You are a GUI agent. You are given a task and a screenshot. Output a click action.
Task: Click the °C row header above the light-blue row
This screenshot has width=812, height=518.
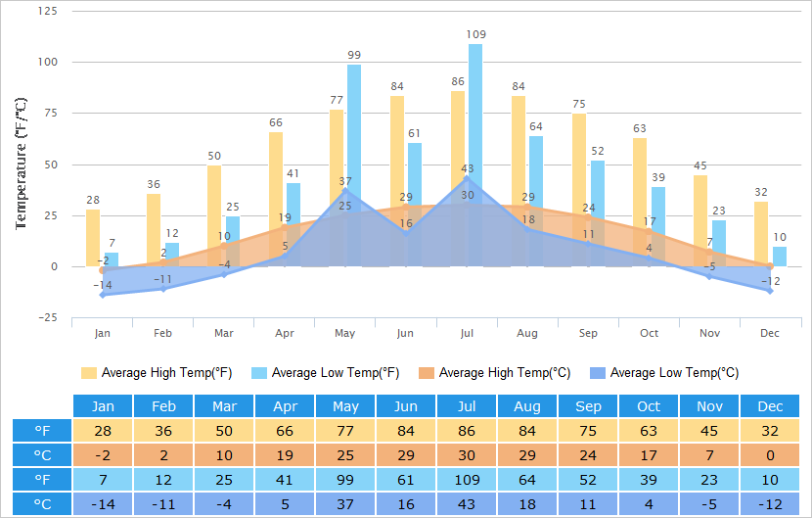point(42,454)
